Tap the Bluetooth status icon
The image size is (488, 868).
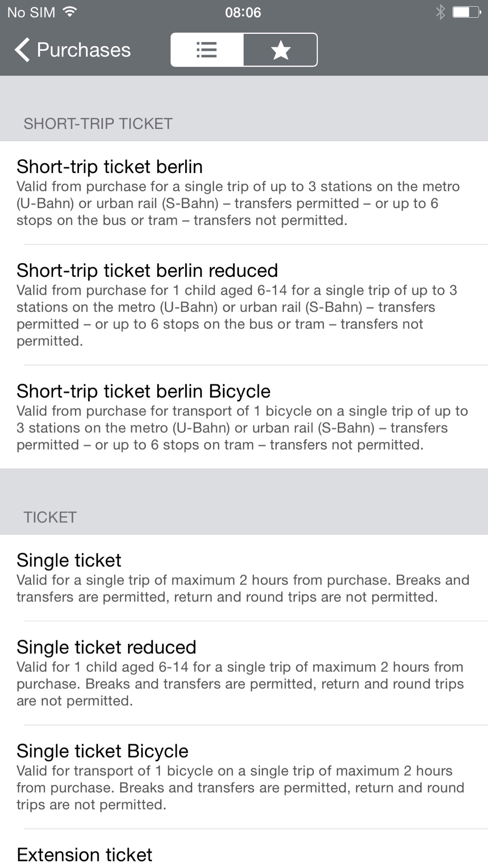(x=441, y=12)
